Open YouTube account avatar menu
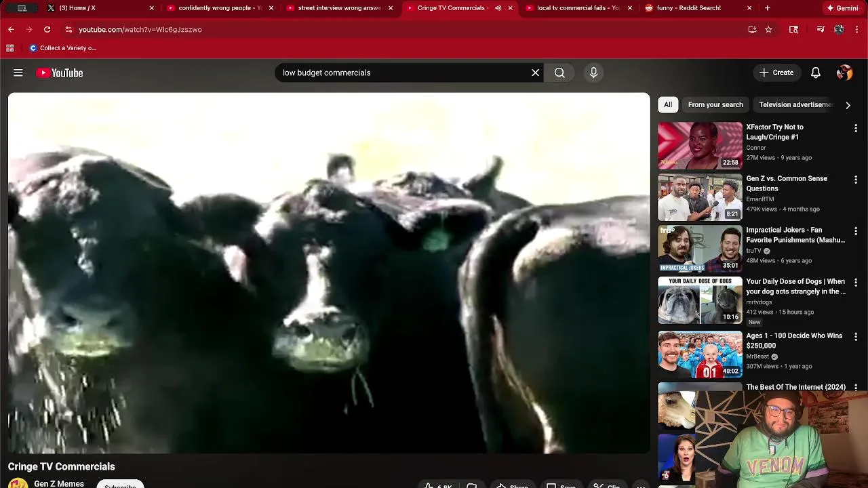Screen dimensions: 868x488 pyautogui.click(x=844, y=73)
